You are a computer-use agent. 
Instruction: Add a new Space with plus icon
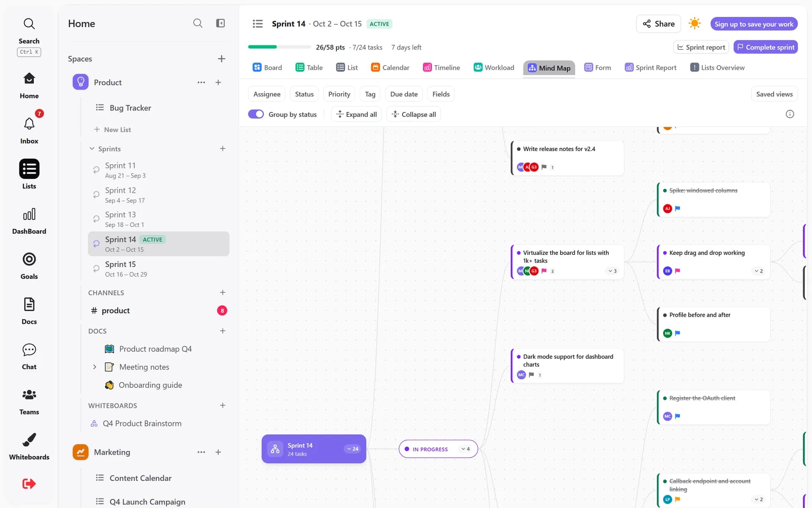[221, 59]
